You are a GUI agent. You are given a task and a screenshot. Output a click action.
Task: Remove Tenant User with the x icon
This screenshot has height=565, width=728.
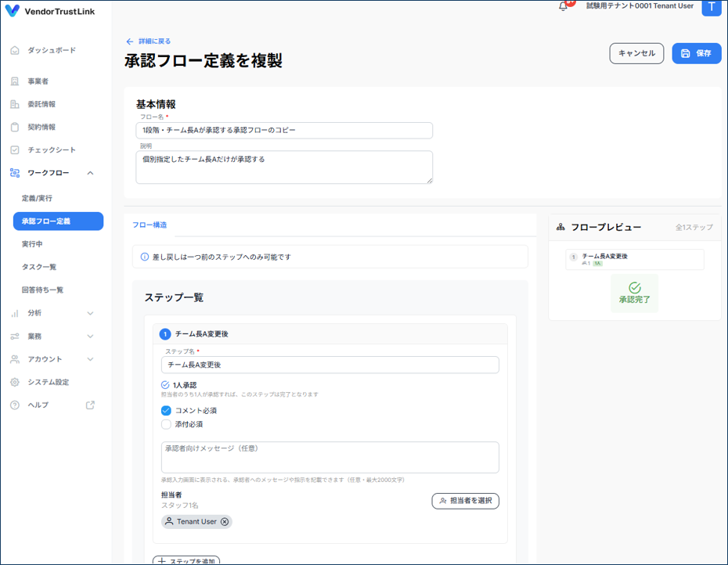[x=225, y=521]
